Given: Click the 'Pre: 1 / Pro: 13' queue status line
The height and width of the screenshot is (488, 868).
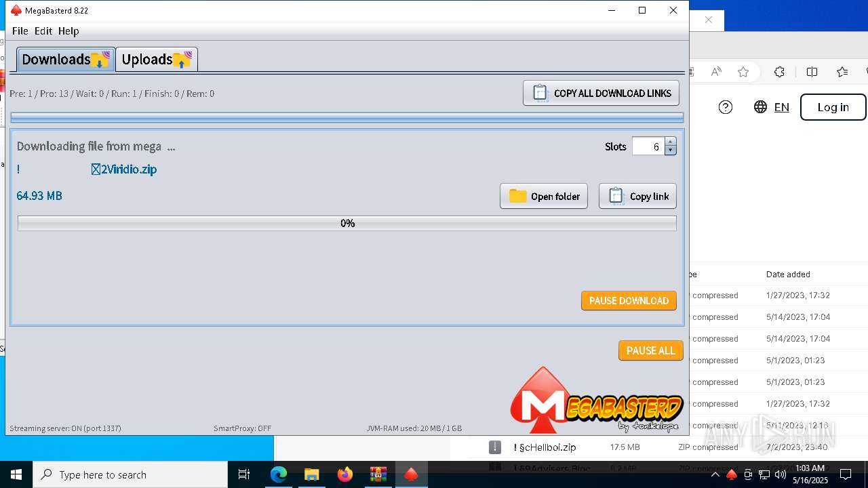Looking at the screenshot, I should click(112, 94).
